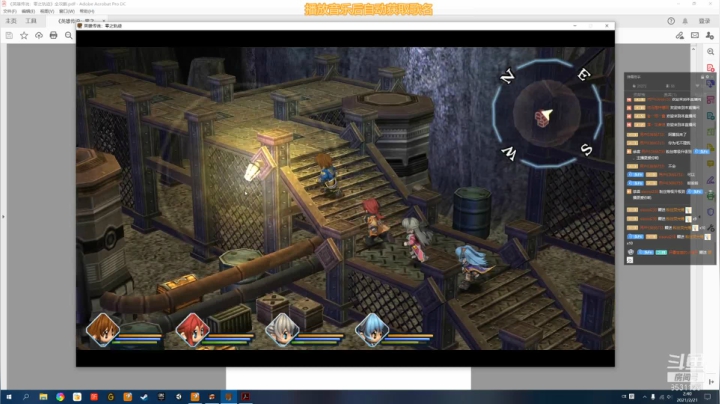
Task: Switch to the 主页 tab in Acrobat
Action: coord(11,21)
